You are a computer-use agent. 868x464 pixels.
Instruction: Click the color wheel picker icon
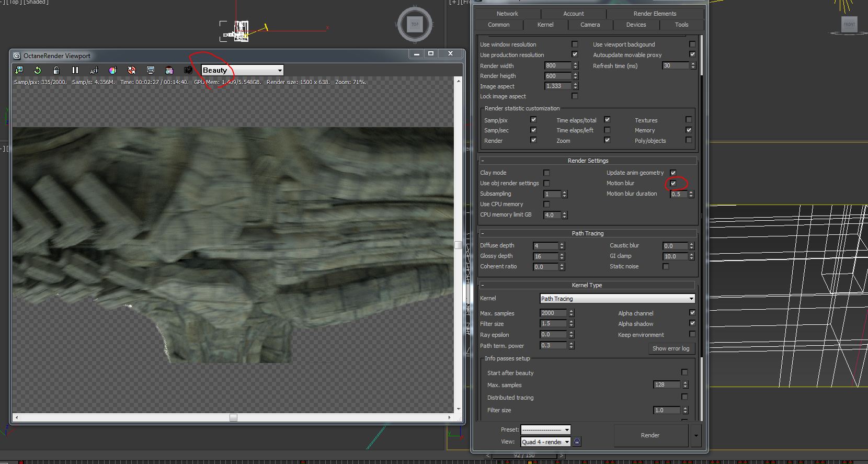pos(112,70)
